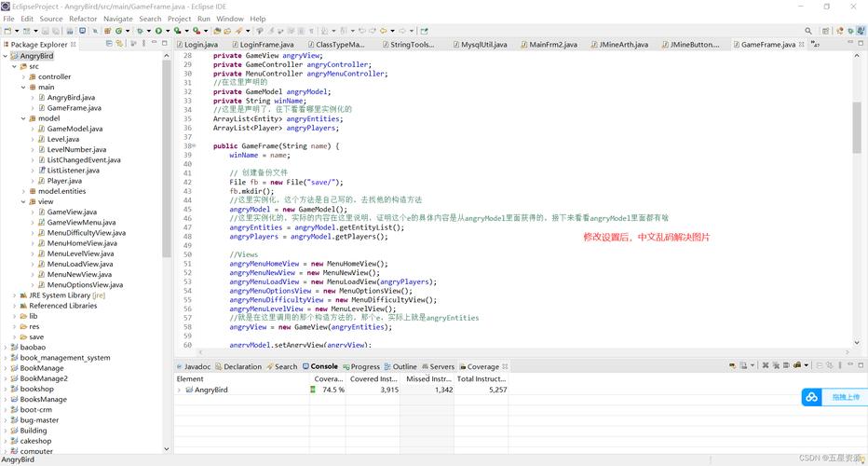Click the GameView.java file icon
868x466 pixels.
[x=40, y=212]
